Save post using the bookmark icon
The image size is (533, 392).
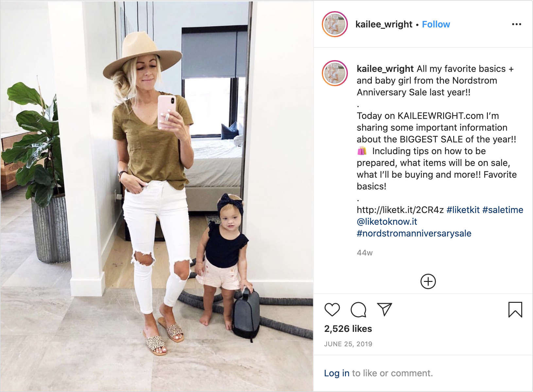click(515, 310)
